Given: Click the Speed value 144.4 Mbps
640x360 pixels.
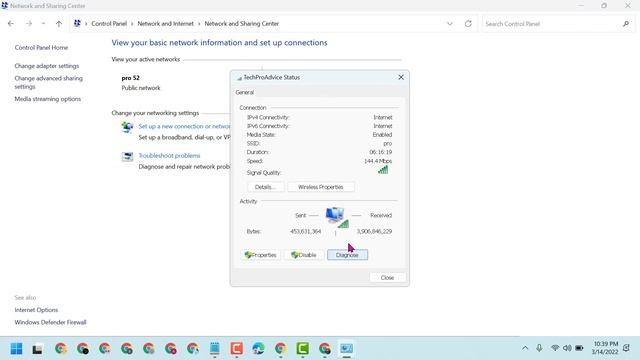Looking at the screenshot, I should click(x=378, y=161).
